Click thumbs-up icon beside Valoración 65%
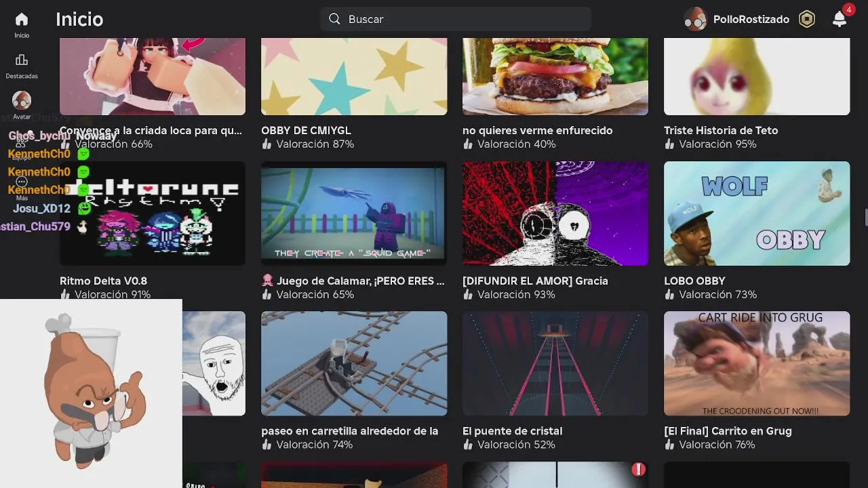Screen dimensions: 868x488 coord(267,295)
